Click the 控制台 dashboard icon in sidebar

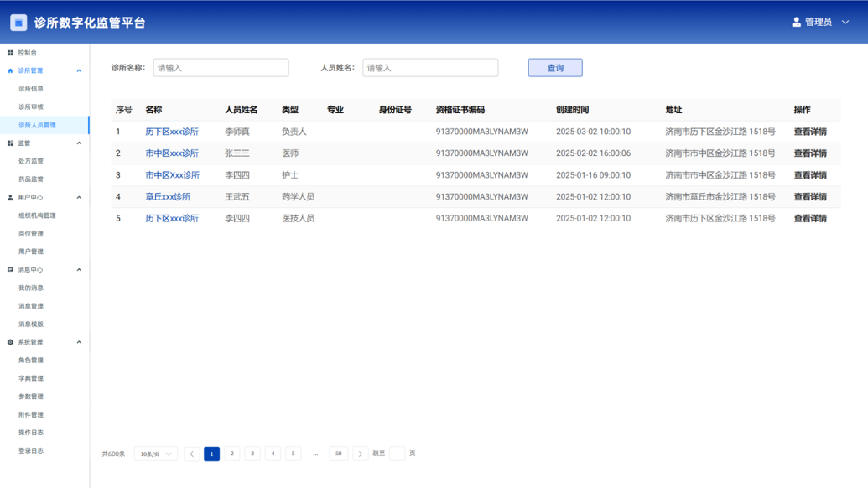10,53
